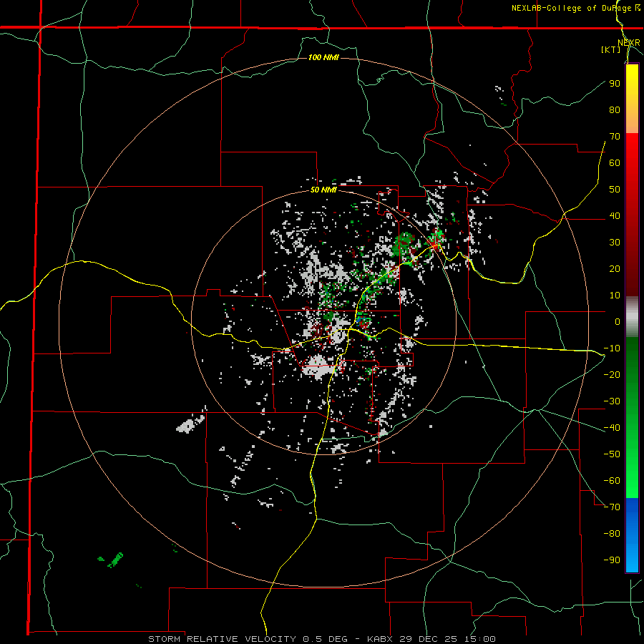
Task: Click the 50 NMI range ring label
Action: tap(323, 190)
